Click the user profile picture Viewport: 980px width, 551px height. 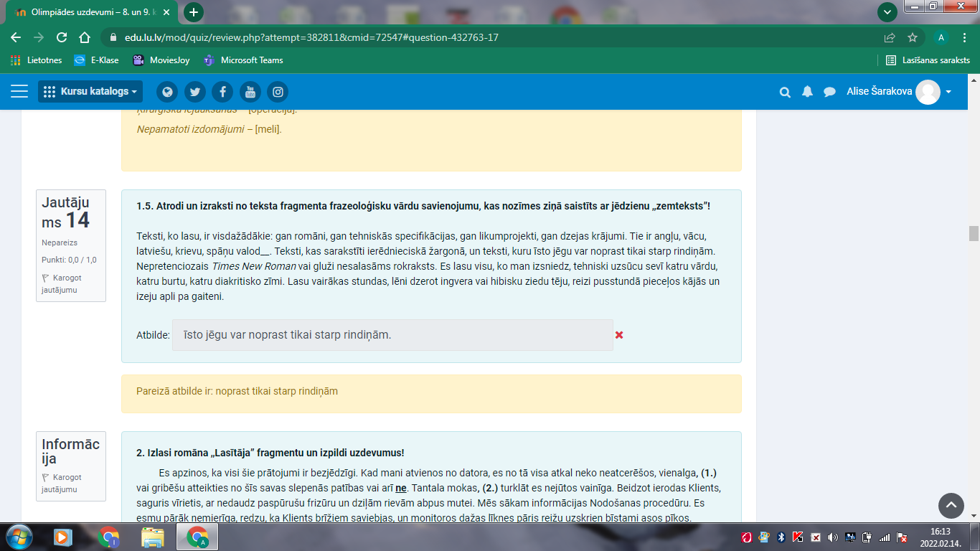point(928,92)
